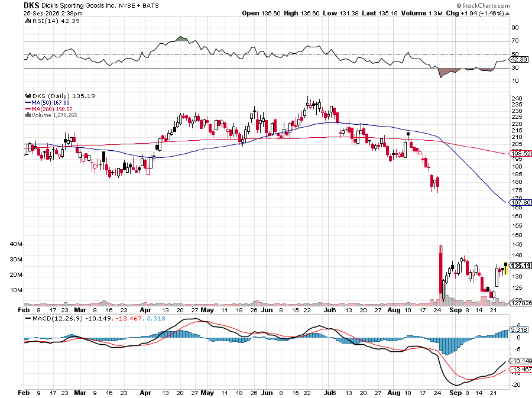Viewport: 532px width, 398px height.
Task: Click the 10M volume axis label
Action: [16, 290]
